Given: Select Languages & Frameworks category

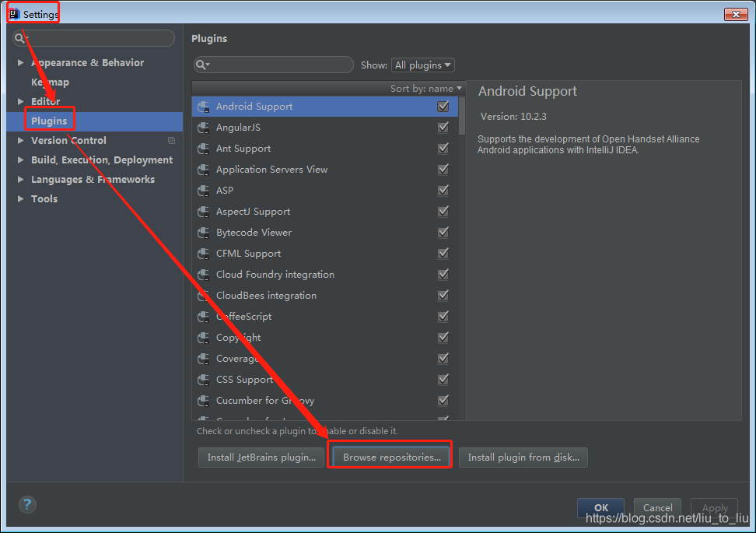Looking at the screenshot, I should pos(93,180).
